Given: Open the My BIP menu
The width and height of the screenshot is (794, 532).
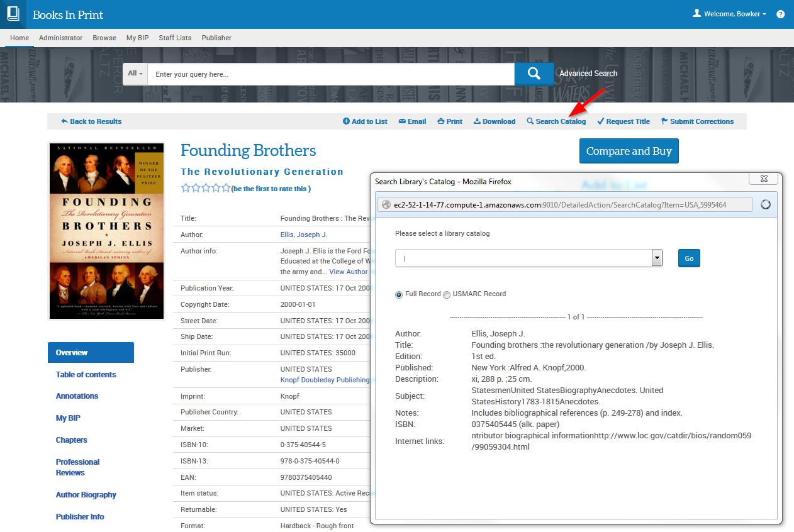Looking at the screenshot, I should click(x=137, y=38).
